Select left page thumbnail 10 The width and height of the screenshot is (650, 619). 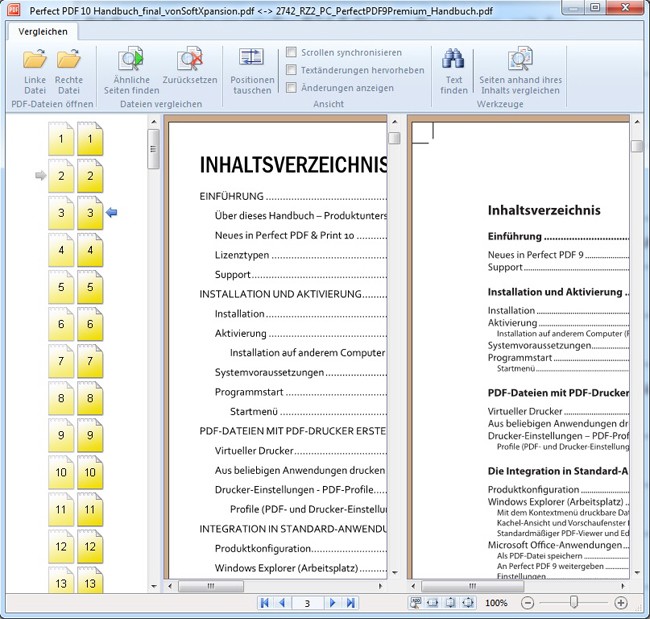[61, 472]
